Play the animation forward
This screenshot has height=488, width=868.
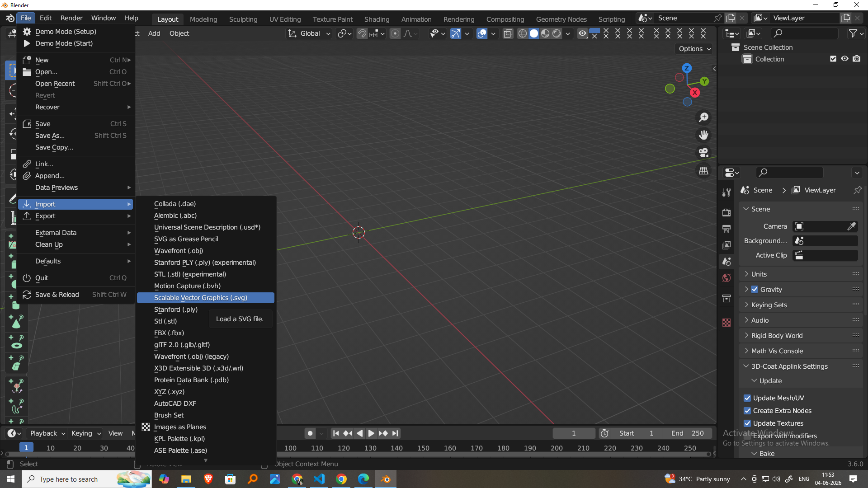(371, 433)
